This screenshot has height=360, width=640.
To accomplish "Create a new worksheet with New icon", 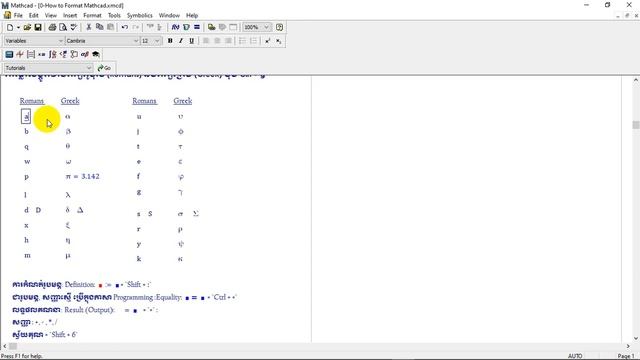I will tap(10, 27).
